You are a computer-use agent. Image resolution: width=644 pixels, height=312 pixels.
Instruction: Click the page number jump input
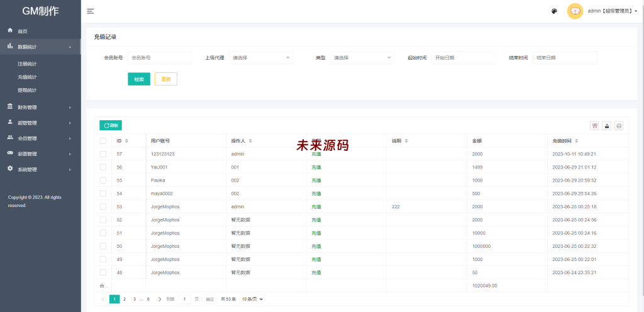tap(184, 299)
